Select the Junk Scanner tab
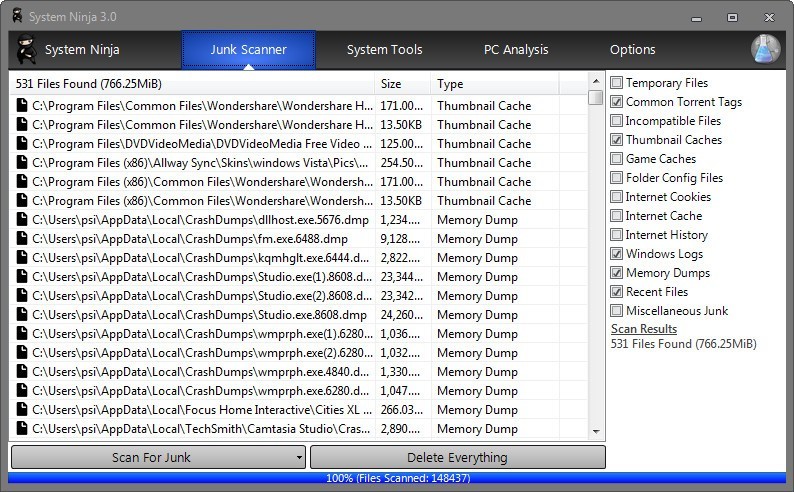The image size is (794, 492). coord(248,50)
